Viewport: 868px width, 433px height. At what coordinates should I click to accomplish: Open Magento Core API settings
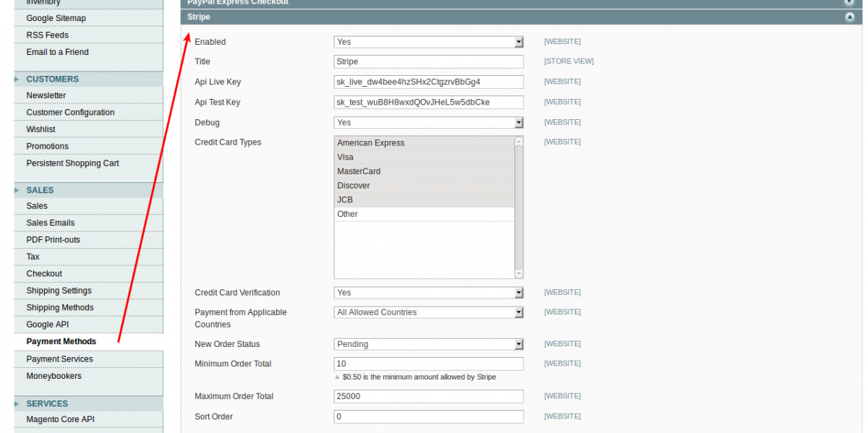[60, 419]
